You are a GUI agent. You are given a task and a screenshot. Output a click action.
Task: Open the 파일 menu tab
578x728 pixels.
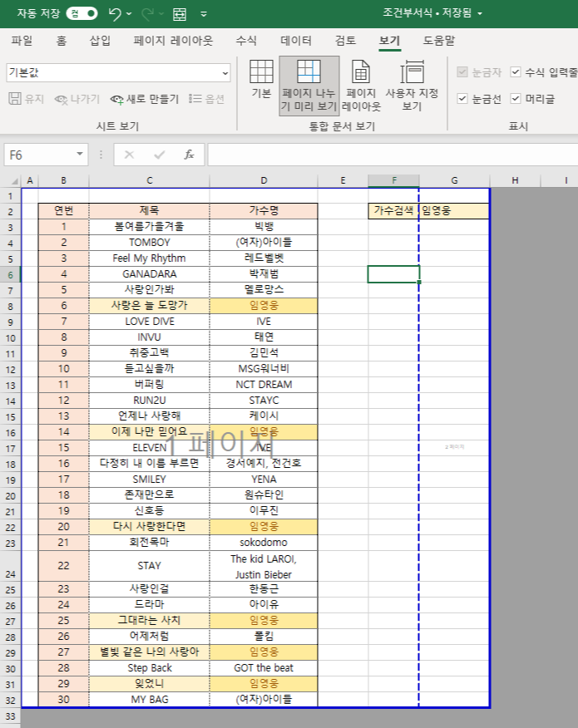click(x=22, y=41)
